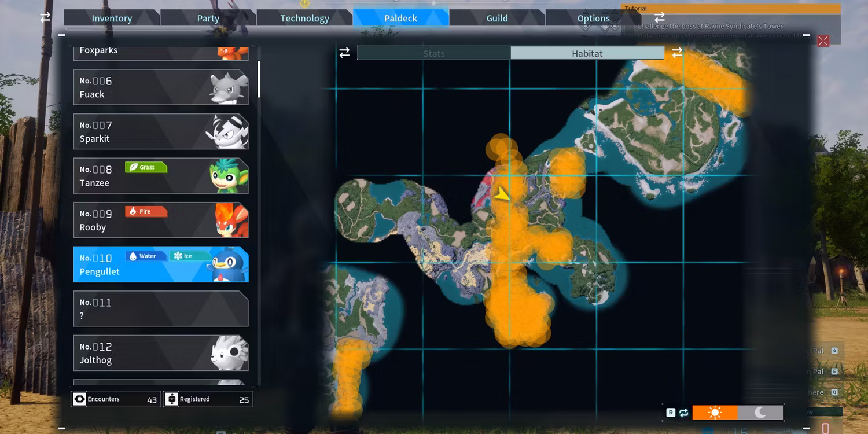Click the Tanzee portrait icon

click(x=228, y=176)
